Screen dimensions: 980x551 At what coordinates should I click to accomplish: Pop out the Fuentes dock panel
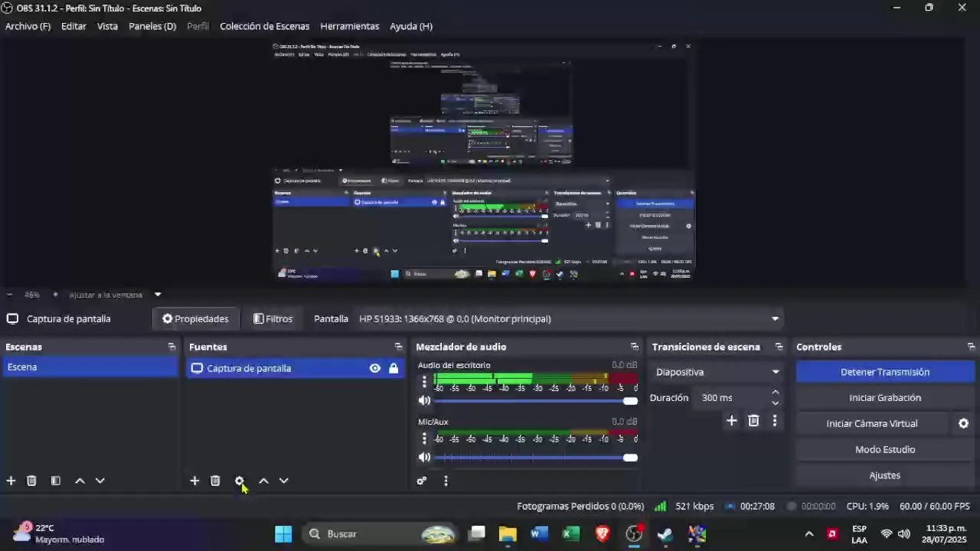tap(398, 347)
